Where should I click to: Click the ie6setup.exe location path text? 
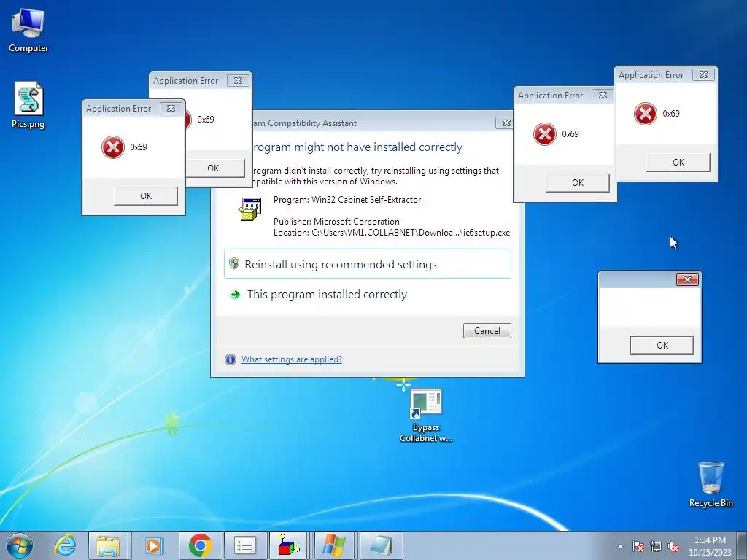[x=392, y=233]
